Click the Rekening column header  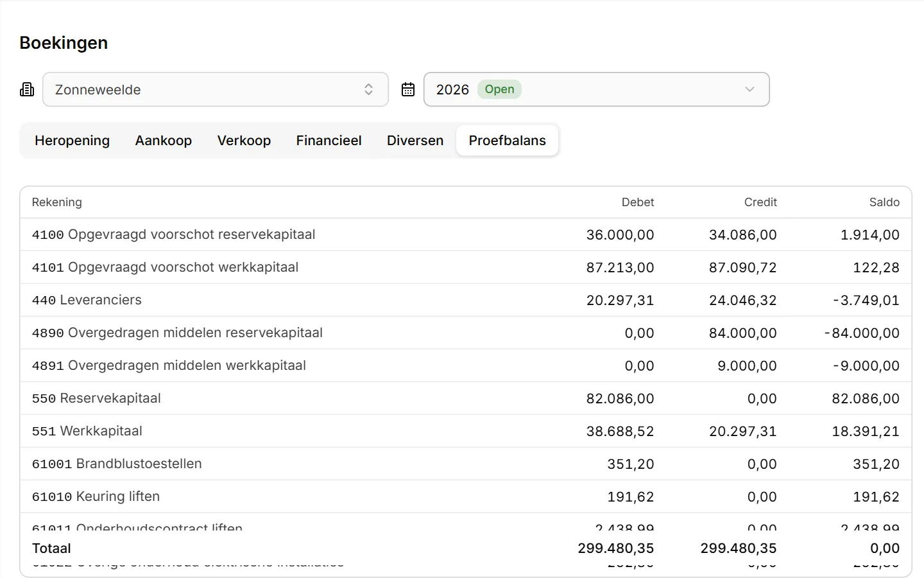pos(57,202)
